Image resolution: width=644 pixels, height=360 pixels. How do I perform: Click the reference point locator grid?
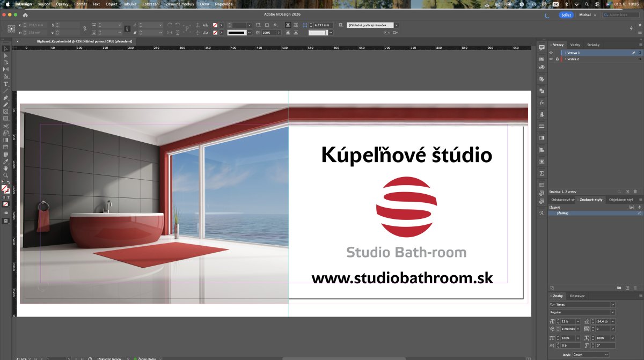coord(11,28)
